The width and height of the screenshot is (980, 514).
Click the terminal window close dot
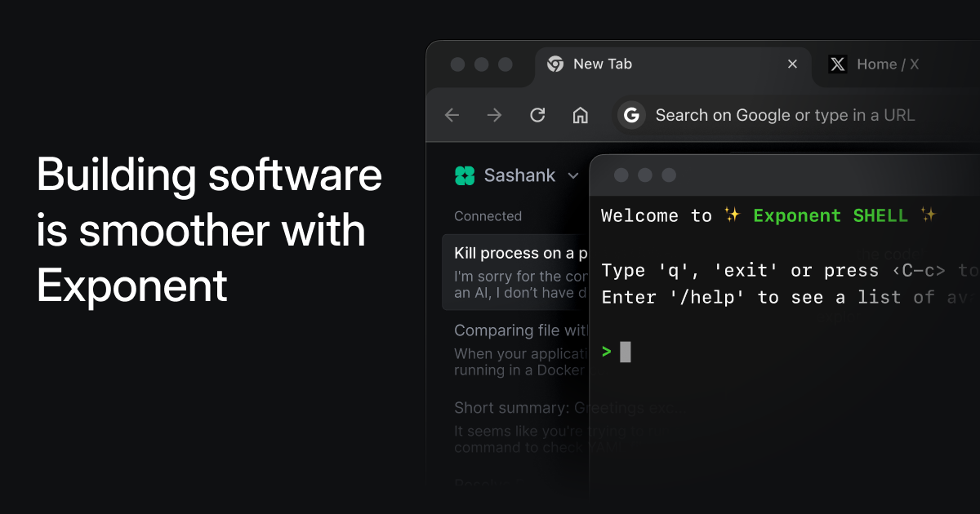(621, 175)
